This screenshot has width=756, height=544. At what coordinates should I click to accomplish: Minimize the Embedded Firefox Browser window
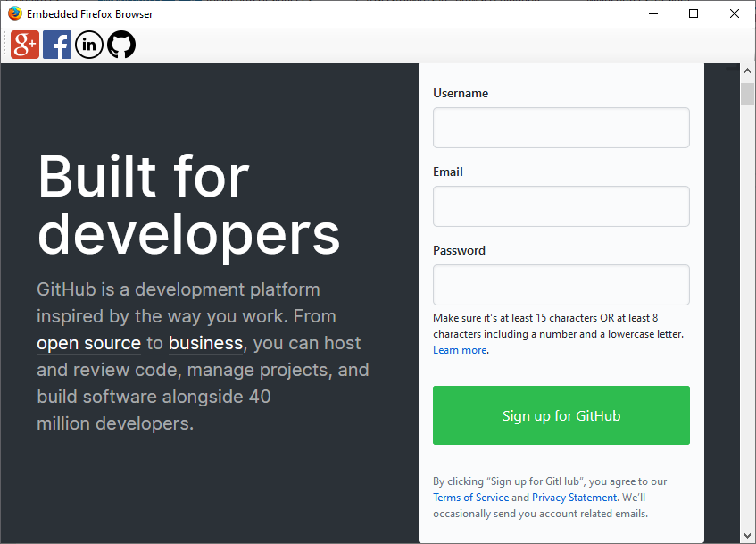(652, 13)
